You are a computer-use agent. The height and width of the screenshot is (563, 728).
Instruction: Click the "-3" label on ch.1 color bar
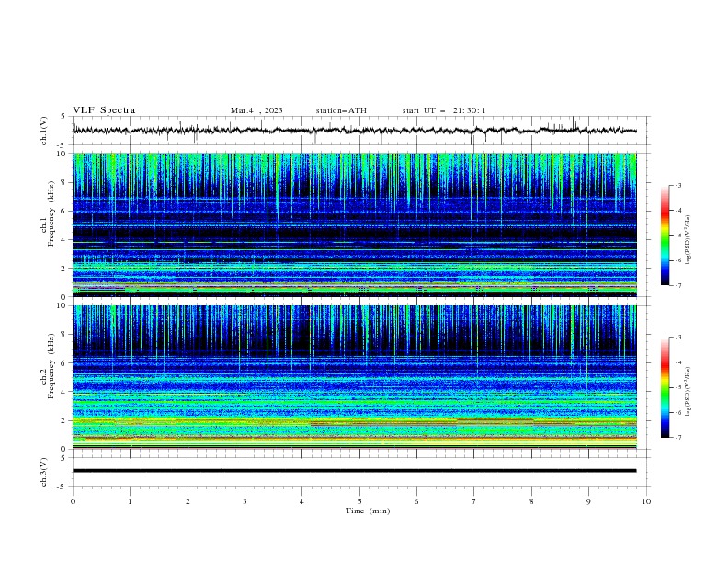pyautogui.click(x=677, y=185)
